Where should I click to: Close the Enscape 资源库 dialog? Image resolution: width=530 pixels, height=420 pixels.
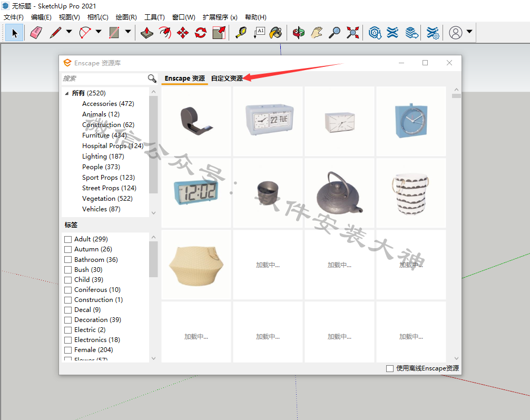tap(449, 63)
